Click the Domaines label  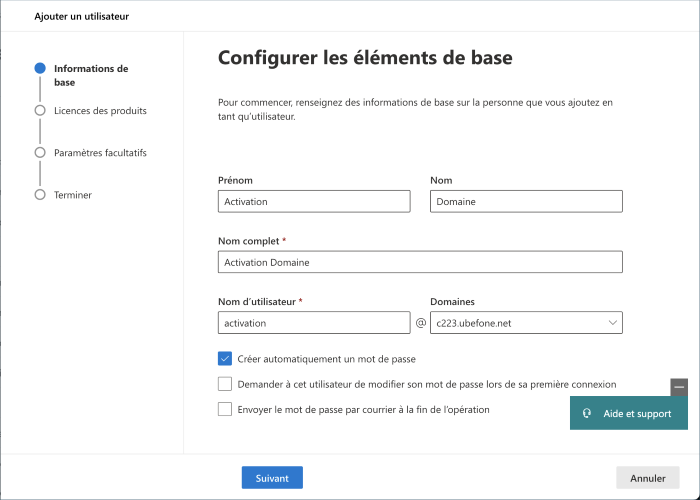452,302
